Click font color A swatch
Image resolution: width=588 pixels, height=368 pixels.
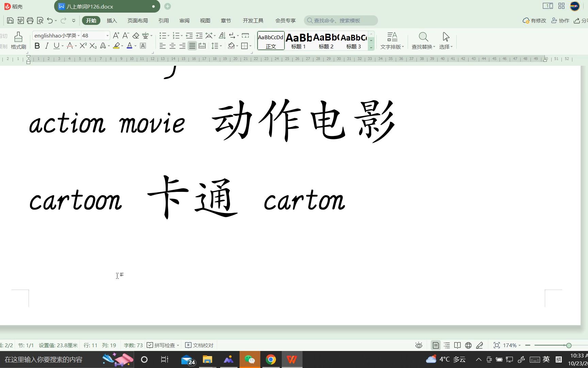(130, 46)
